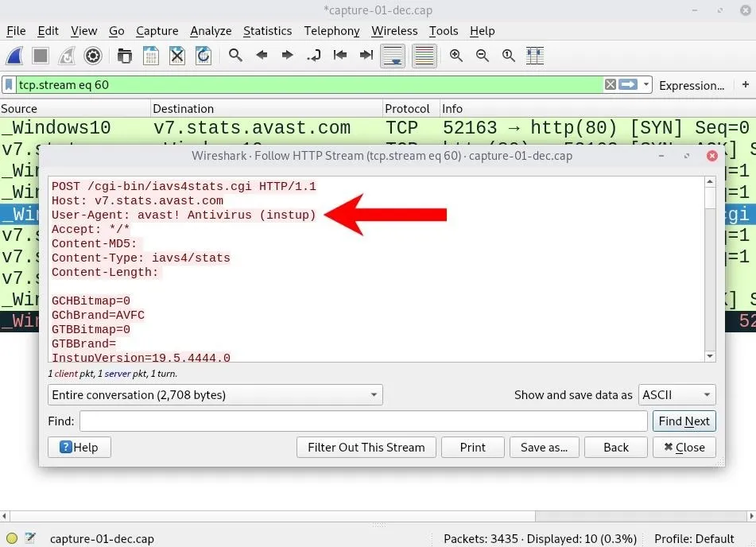Open a capture file from the toolbar
Screen dimensions: 756x547
124,56
